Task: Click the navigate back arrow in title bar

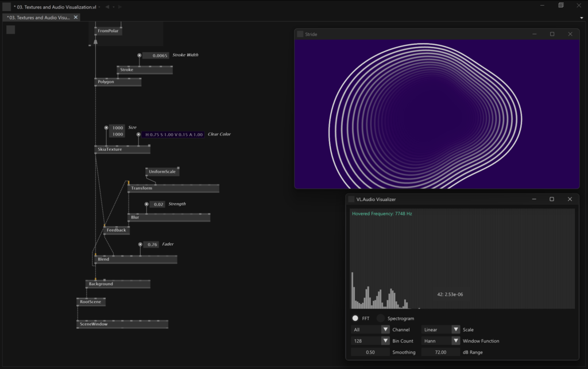Action: coord(107,7)
